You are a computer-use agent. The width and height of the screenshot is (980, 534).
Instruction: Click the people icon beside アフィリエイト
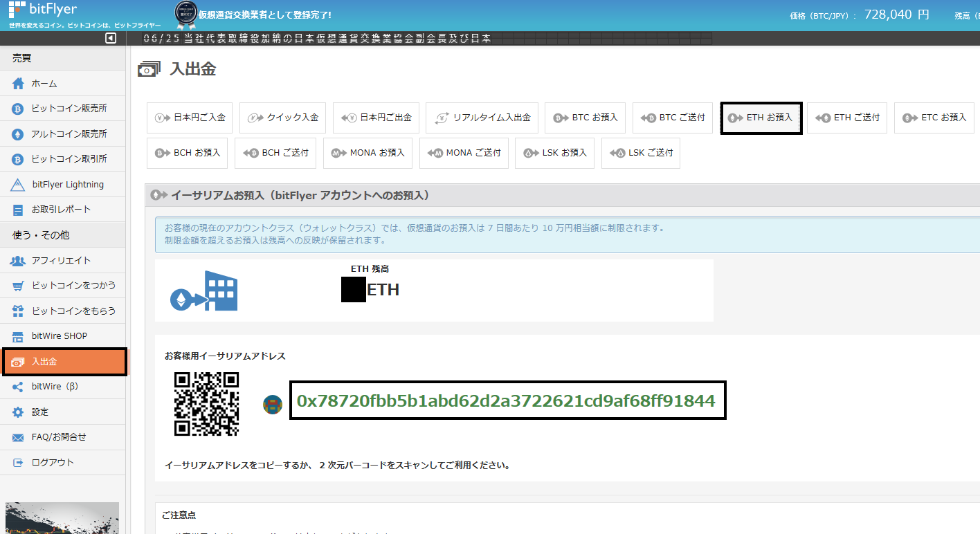click(18, 261)
